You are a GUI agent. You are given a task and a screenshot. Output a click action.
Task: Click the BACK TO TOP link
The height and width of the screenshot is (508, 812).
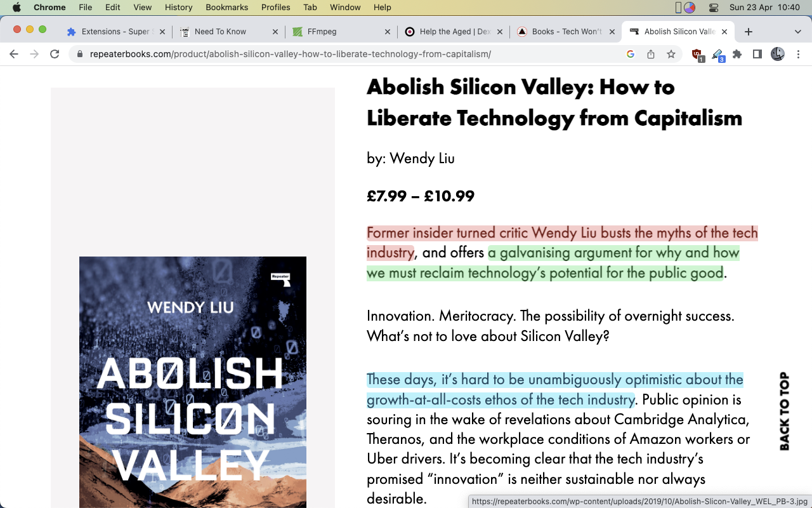point(784,411)
